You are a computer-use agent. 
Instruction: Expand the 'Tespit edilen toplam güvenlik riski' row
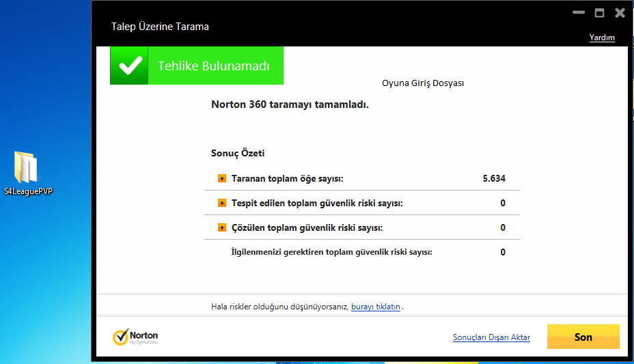click(x=222, y=203)
